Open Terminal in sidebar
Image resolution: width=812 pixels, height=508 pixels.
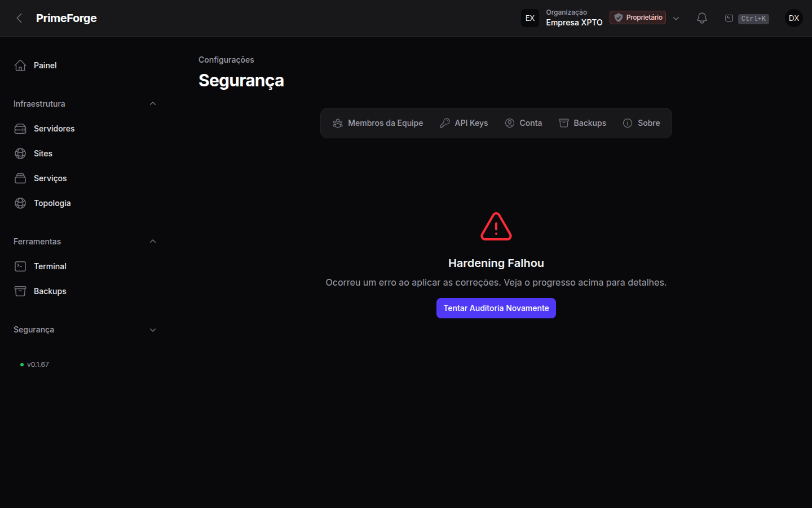click(x=85, y=266)
